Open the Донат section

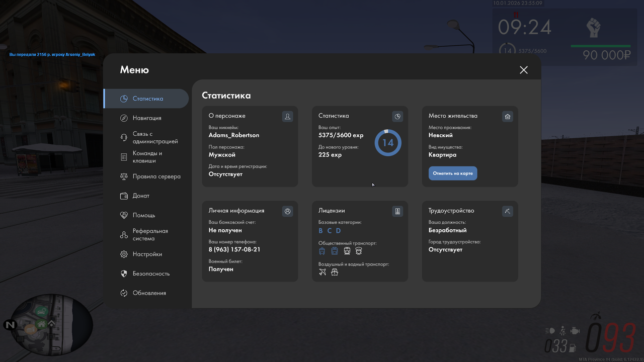(x=146, y=196)
